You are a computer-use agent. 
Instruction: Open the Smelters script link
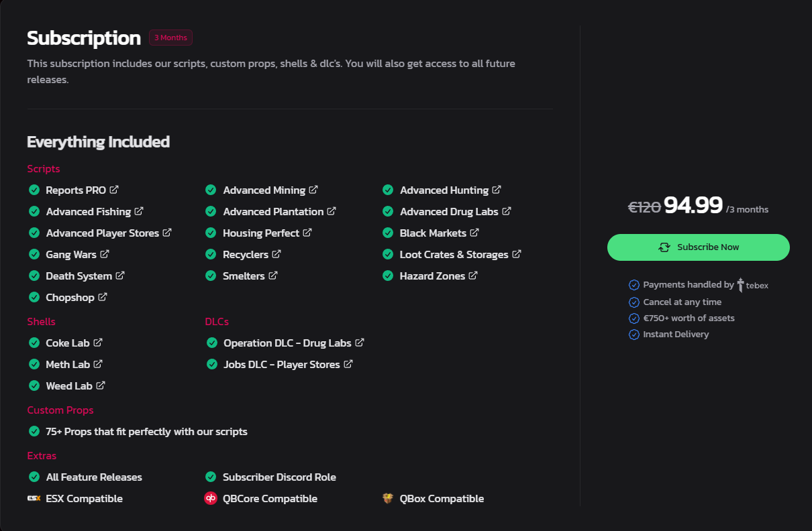point(250,276)
